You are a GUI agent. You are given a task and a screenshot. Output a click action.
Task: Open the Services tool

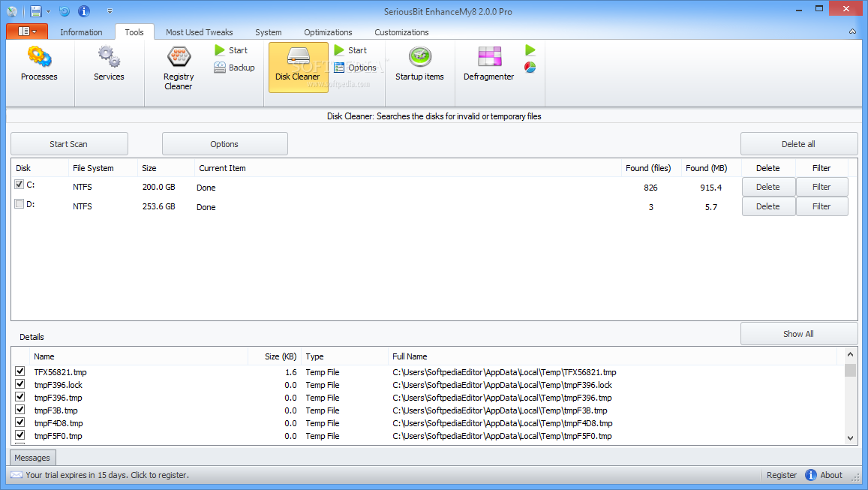[x=109, y=65]
